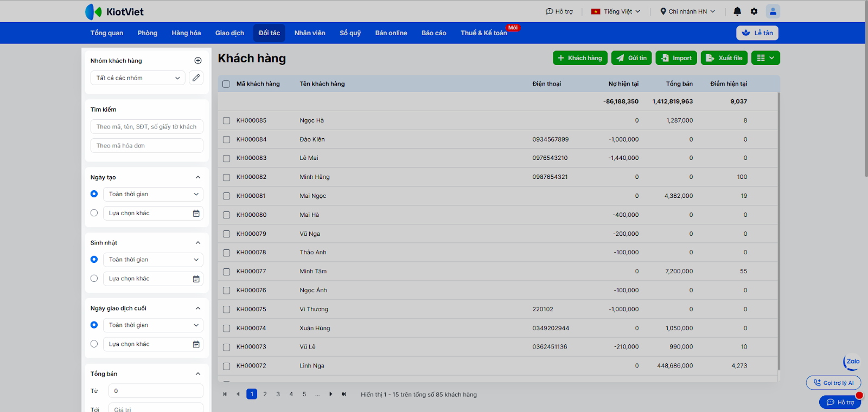
Task: Open Đối tác menu
Action: tap(270, 33)
